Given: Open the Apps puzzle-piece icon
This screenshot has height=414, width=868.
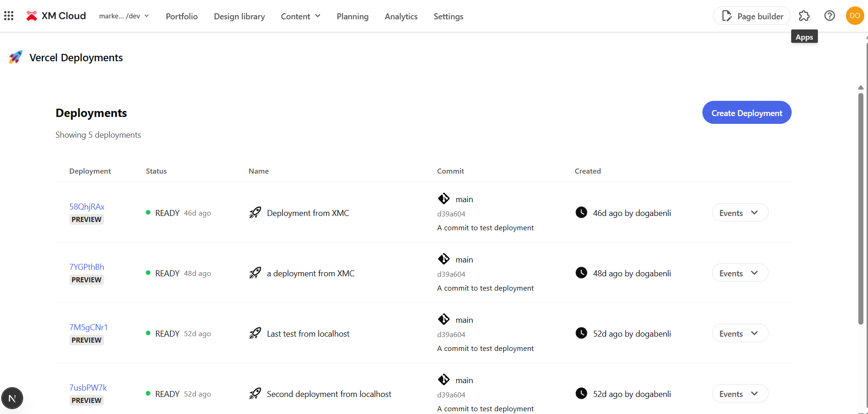Looking at the screenshot, I should pyautogui.click(x=804, y=16).
